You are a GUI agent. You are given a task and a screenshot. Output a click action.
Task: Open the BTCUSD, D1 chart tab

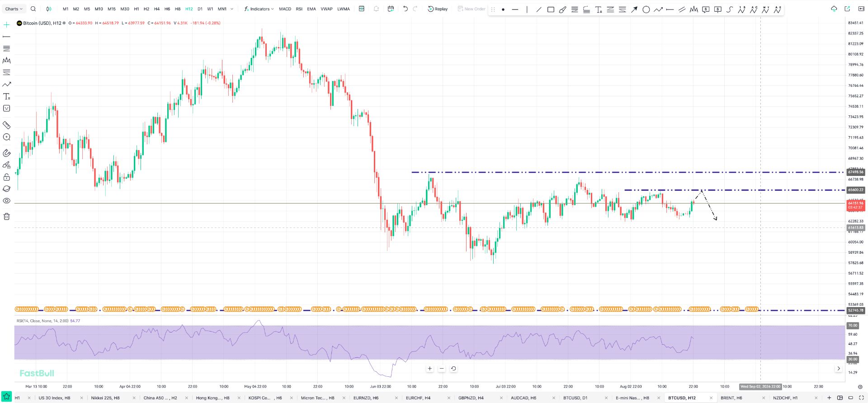[575, 398]
